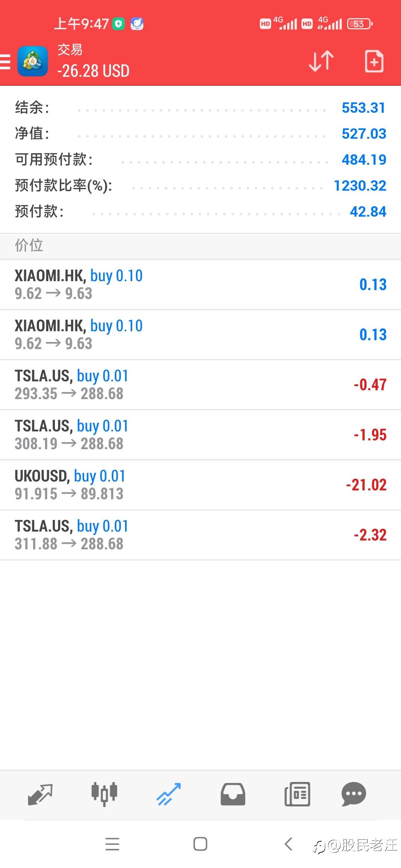Open Android recent apps menu button
This screenshot has width=401, height=868.
coord(112,844)
